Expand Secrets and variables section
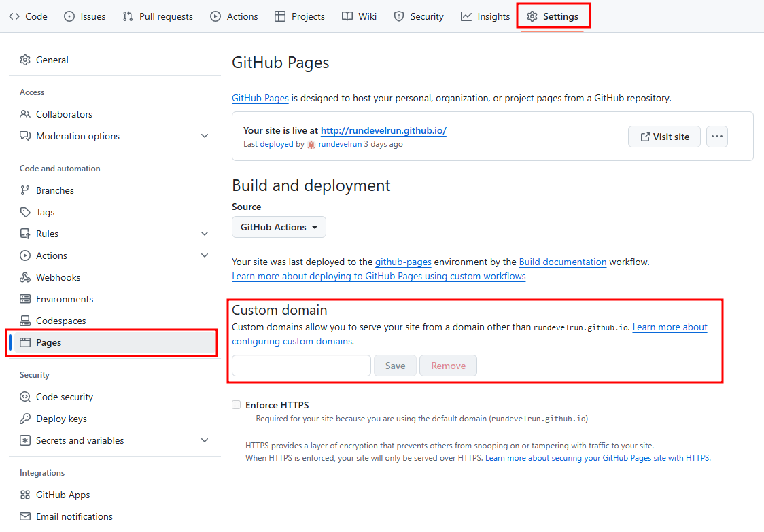 [205, 440]
